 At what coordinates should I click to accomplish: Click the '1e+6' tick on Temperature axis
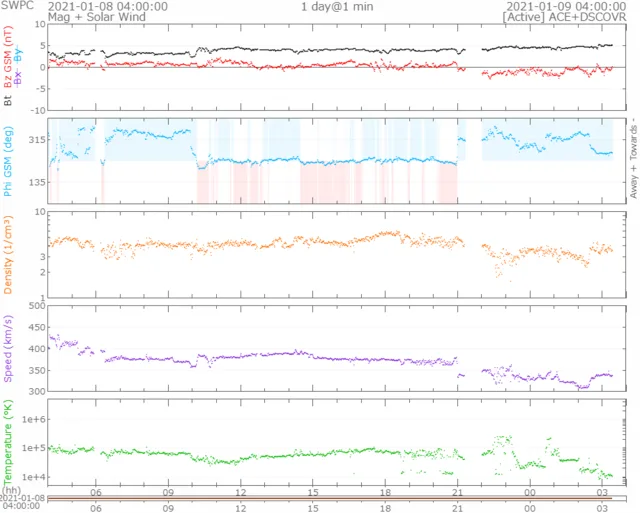[x=34, y=420]
